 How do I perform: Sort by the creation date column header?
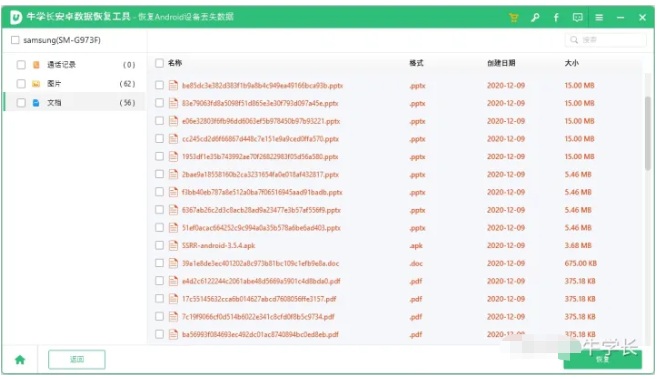click(x=501, y=63)
